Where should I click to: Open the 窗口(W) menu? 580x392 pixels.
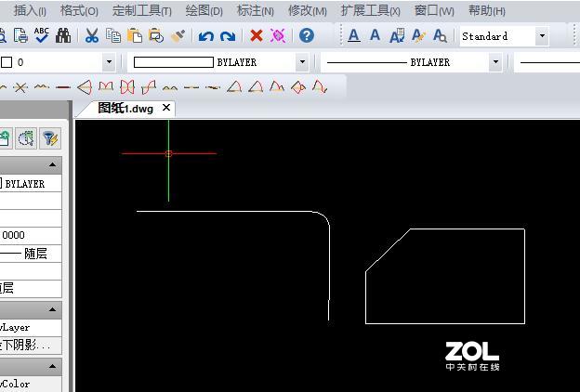click(x=434, y=11)
